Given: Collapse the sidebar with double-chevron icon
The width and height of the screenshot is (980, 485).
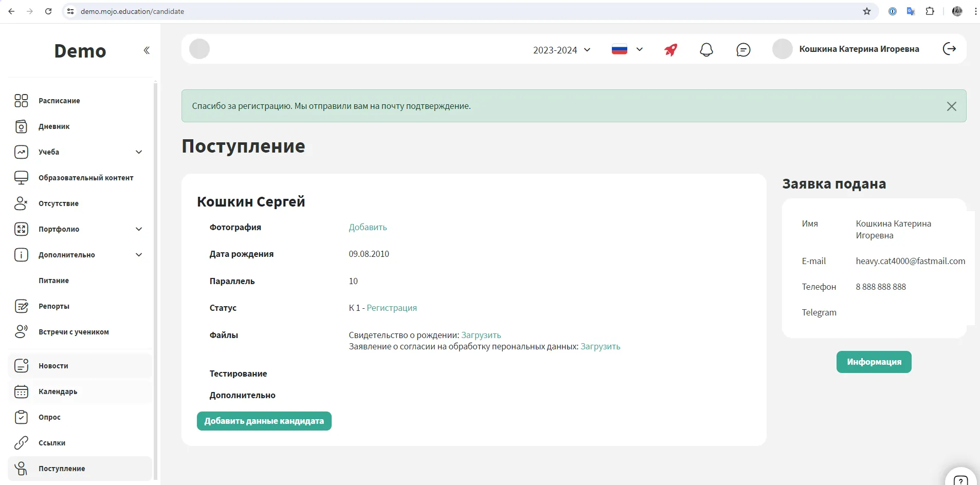Looking at the screenshot, I should pyautogui.click(x=147, y=50).
